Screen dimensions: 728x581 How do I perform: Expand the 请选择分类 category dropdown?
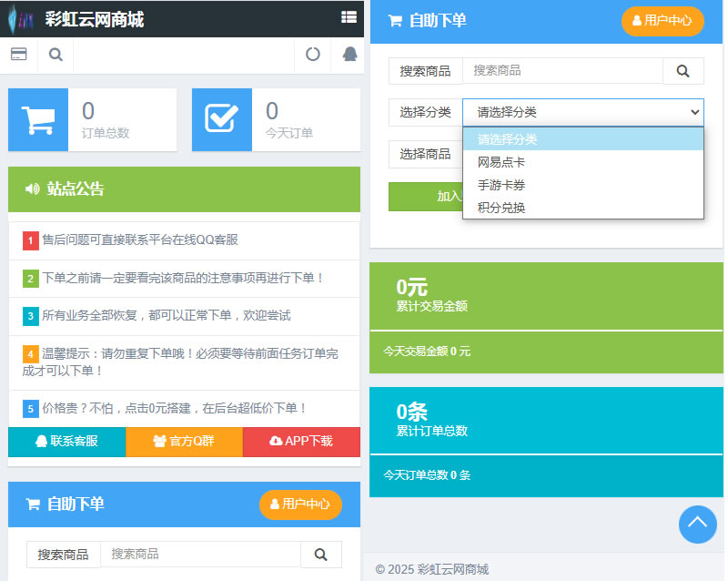click(582, 112)
